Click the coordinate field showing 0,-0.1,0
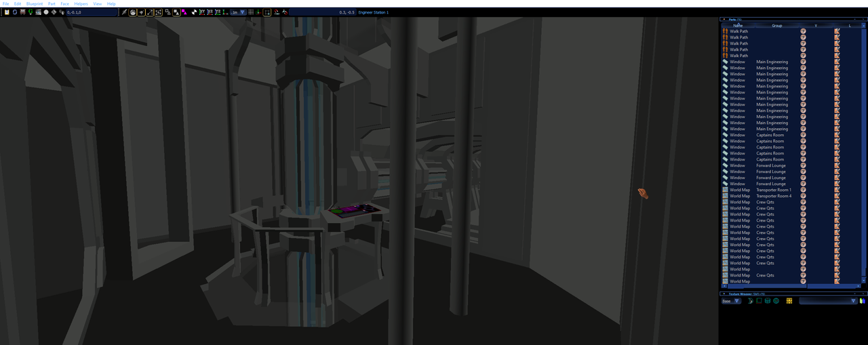The height and width of the screenshot is (345, 868). pyautogui.click(x=91, y=12)
